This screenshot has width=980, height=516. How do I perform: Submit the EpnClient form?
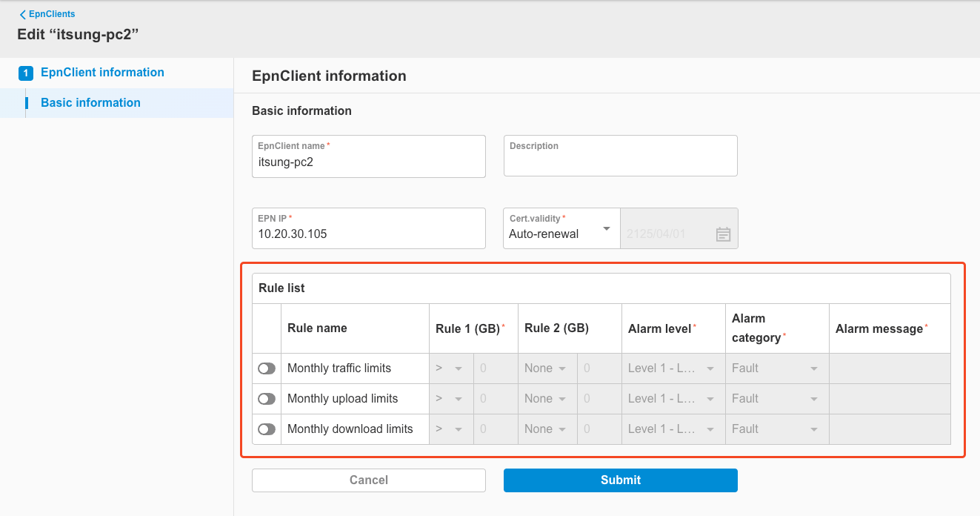[620, 480]
